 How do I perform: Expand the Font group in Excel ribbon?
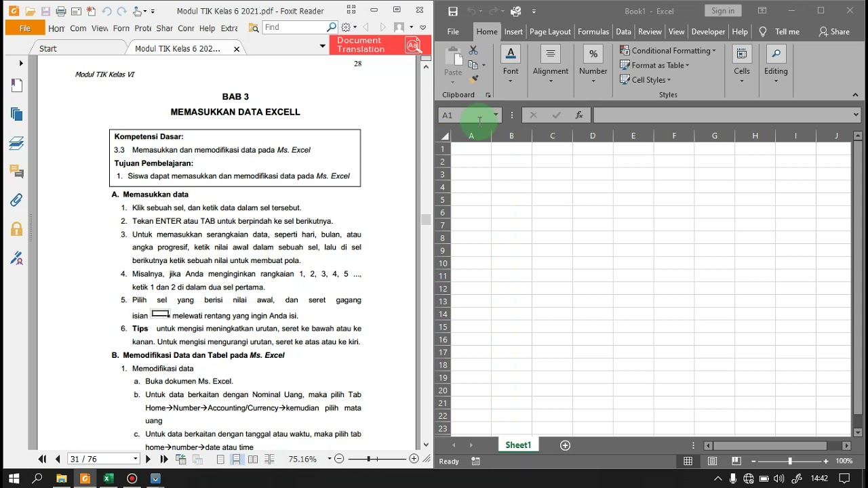pyautogui.click(x=511, y=64)
